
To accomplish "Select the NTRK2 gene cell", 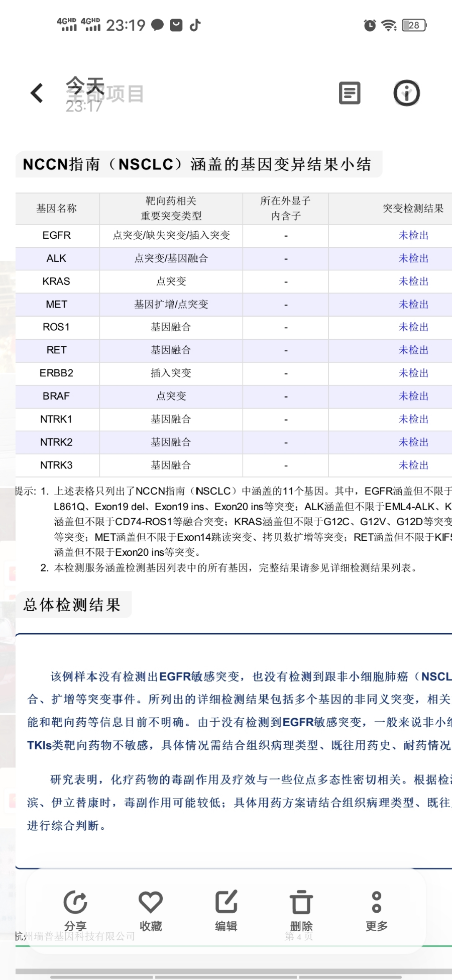I will pyautogui.click(x=57, y=442).
